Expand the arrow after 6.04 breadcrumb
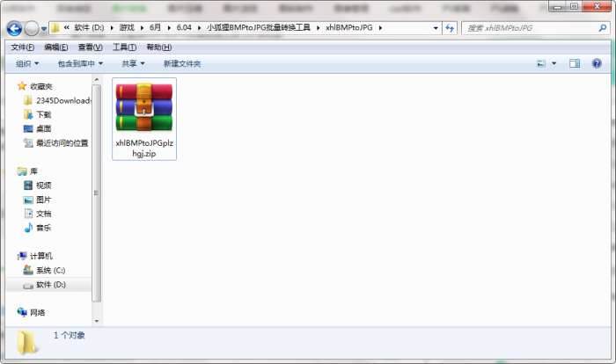 coord(199,28)
